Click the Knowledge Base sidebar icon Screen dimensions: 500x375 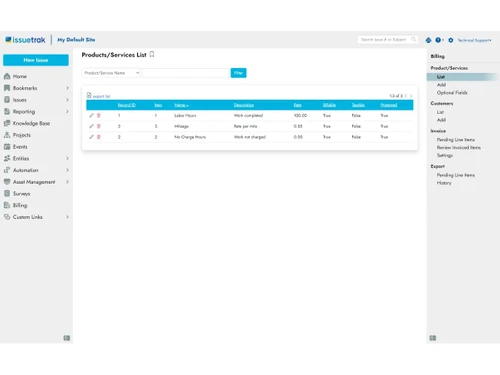(x=7, y=123)
